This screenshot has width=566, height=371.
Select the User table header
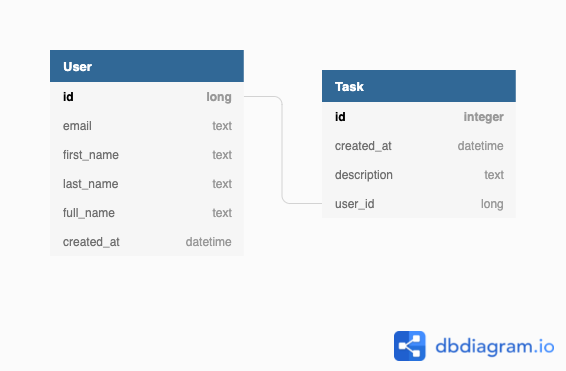(x=147, y=66)
